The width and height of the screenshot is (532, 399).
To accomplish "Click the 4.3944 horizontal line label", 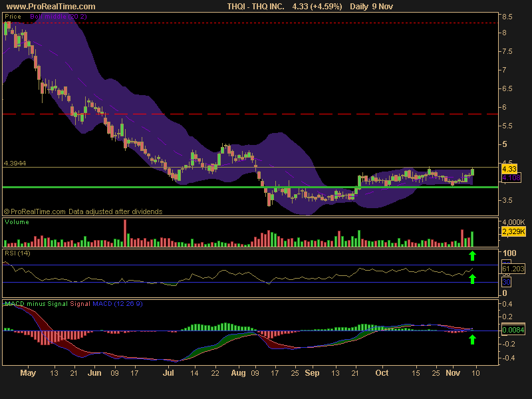I will point(15,163).
